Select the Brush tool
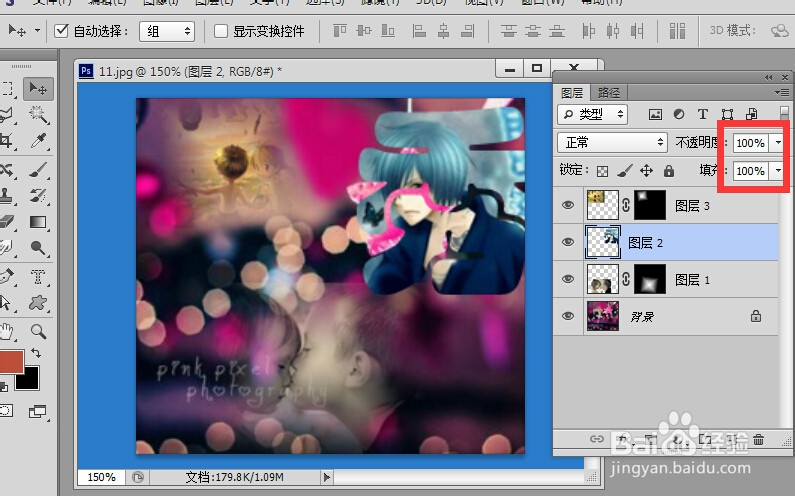The height and width of the screenshot is (496, 795). [38, 169]
